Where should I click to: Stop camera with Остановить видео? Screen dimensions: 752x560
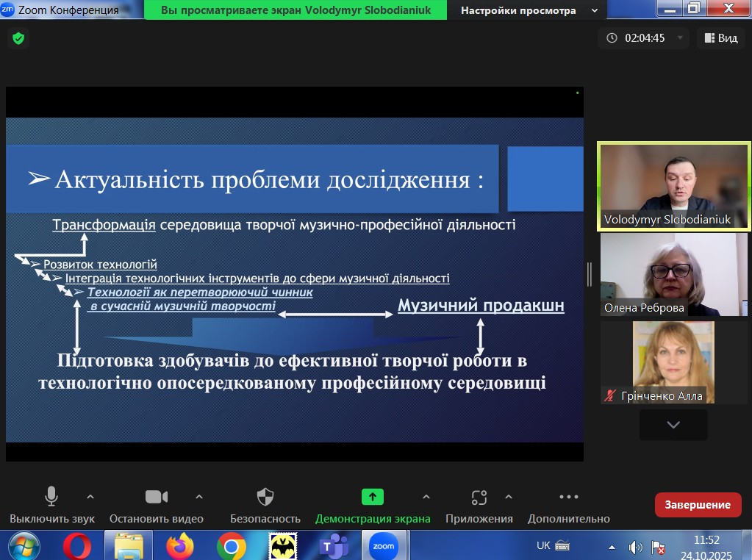pos(156,498)
